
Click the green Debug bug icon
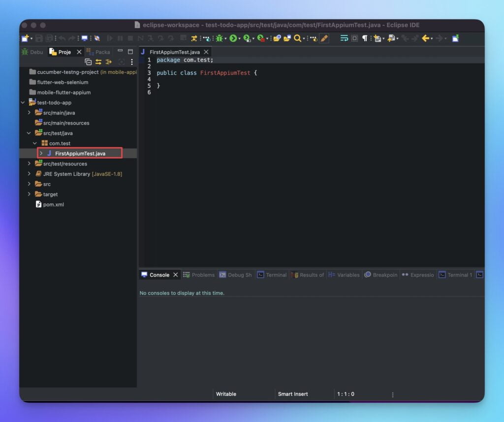pyautogui.click(x=220, y=38)
